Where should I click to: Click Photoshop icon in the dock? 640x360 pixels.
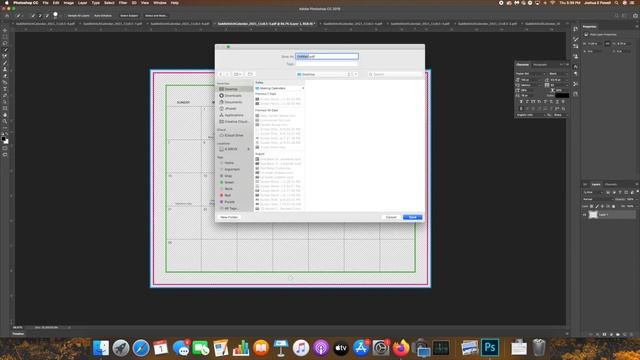click(x=490, y=348)
